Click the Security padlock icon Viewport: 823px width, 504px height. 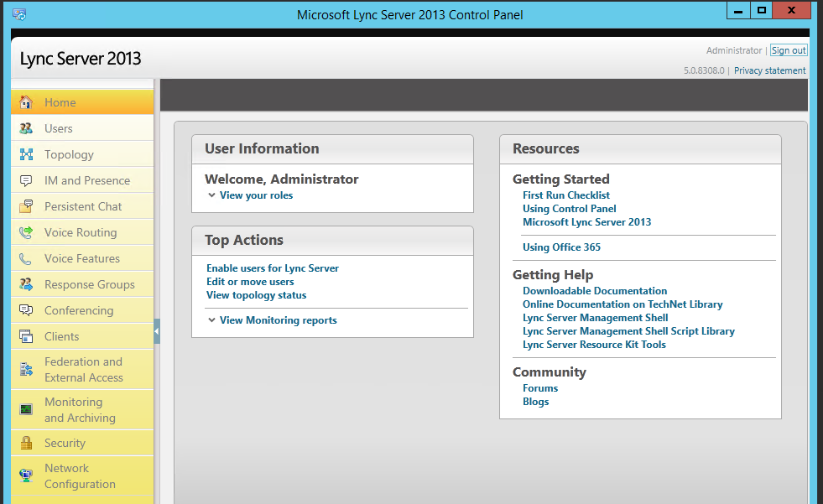[x=26, y=443]
